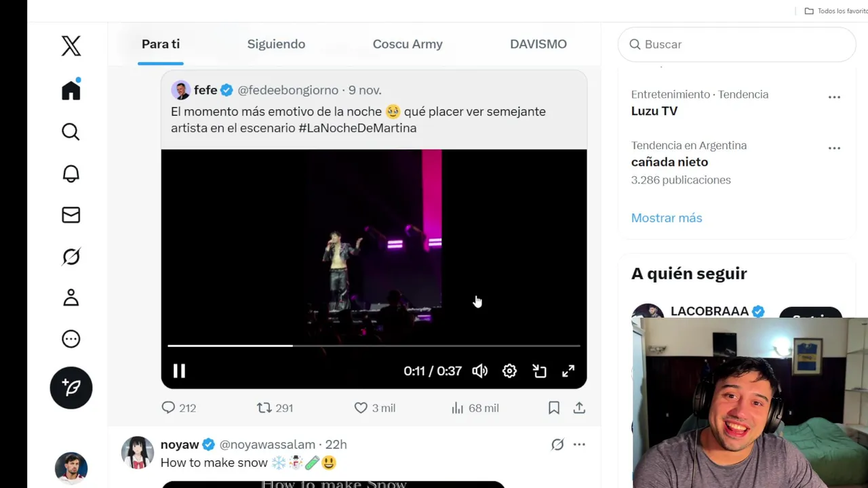Open Messages envelope icon
This screenshot has height=488, width=868.
[x=71, y=215]
